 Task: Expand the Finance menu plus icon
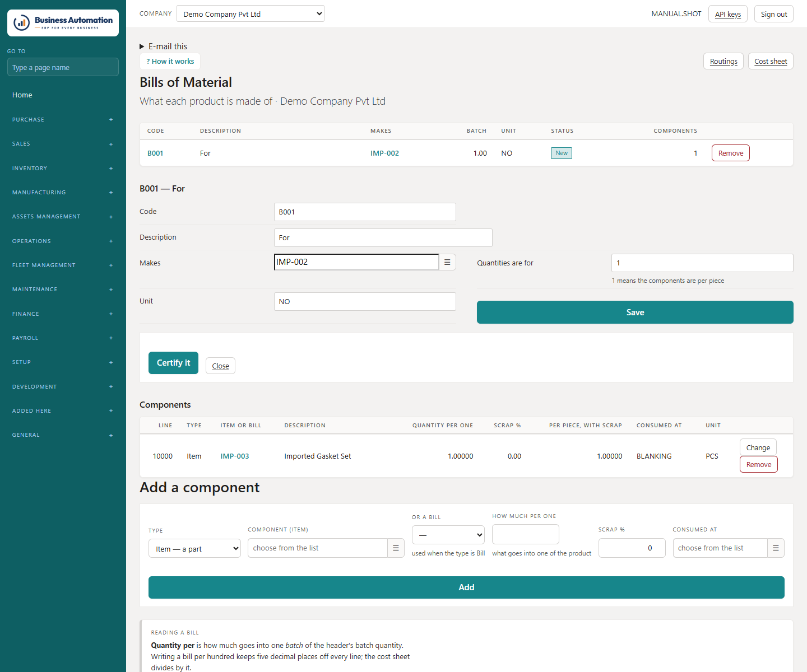point(111,314)
